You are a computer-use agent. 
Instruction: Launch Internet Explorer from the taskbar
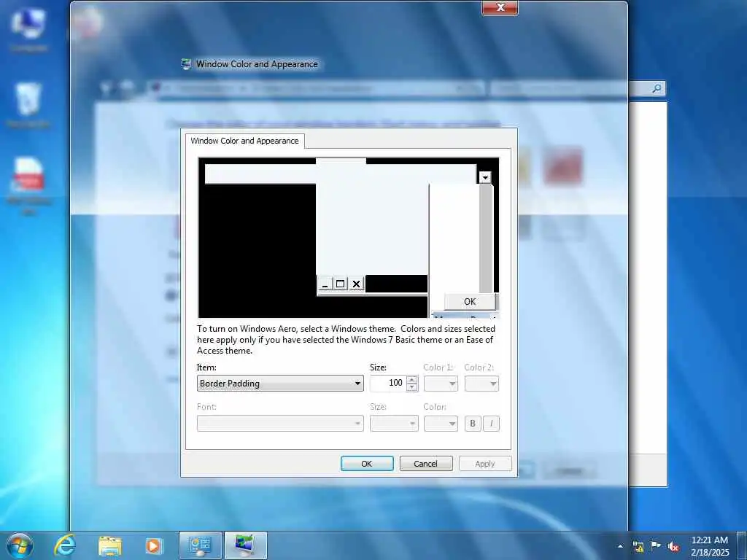(x=64, y=545)
